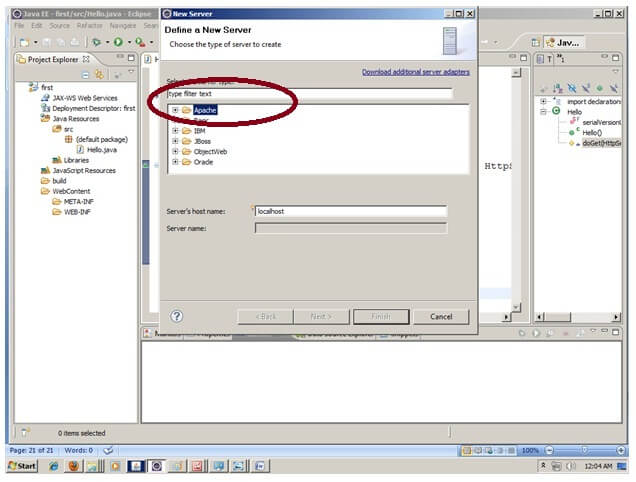Select the Project Explorer tab
The image size is (636, 482).
click(x=53, y=60)
